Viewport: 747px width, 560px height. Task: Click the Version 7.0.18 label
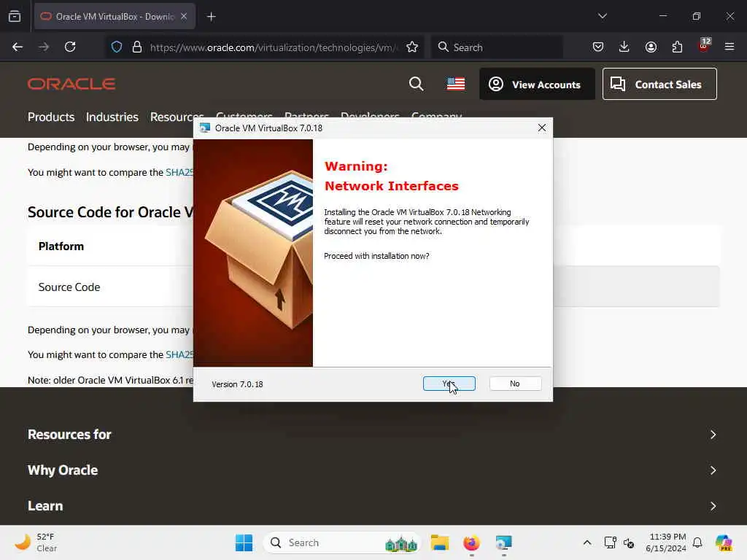point(237,384)
